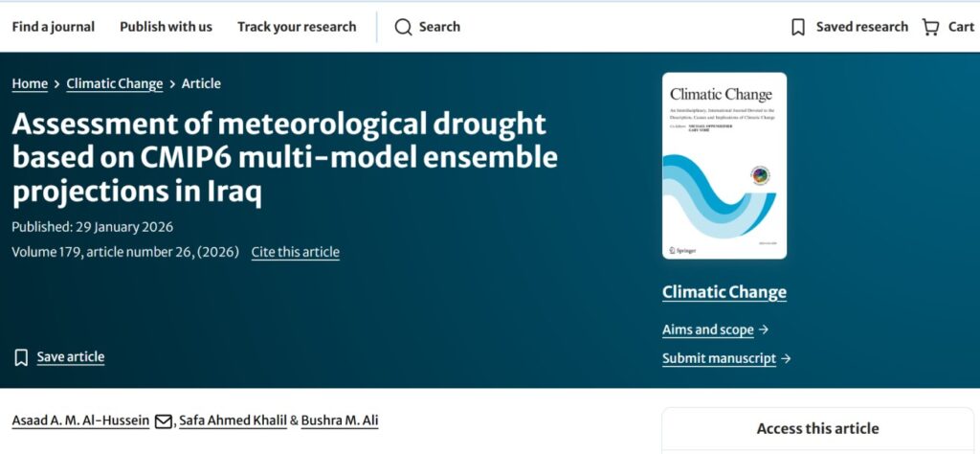
Task: Open the Climatic Change breadcrumb link
Action: pyautogui.click(x=115, y=83)
